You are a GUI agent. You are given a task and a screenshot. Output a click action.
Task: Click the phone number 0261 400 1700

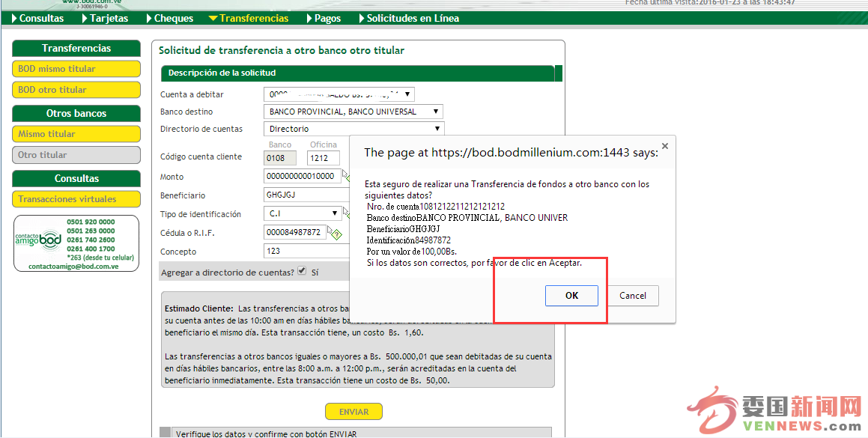click(91, 249)
